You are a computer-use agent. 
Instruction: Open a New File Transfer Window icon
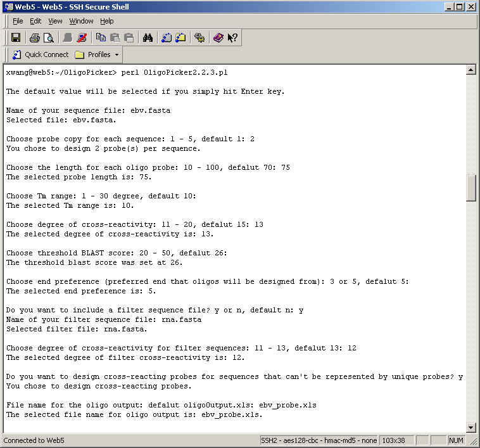(x=181, y=37)
